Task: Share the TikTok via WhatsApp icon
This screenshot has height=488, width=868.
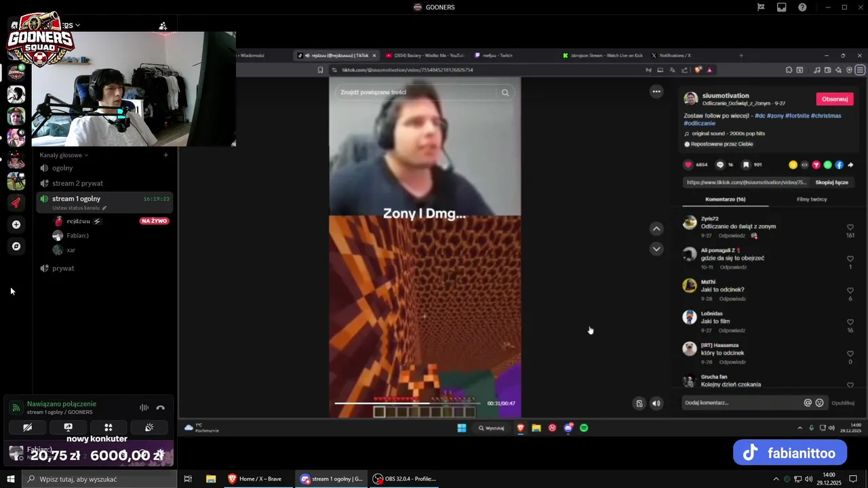Action: (x=827, y=165)
